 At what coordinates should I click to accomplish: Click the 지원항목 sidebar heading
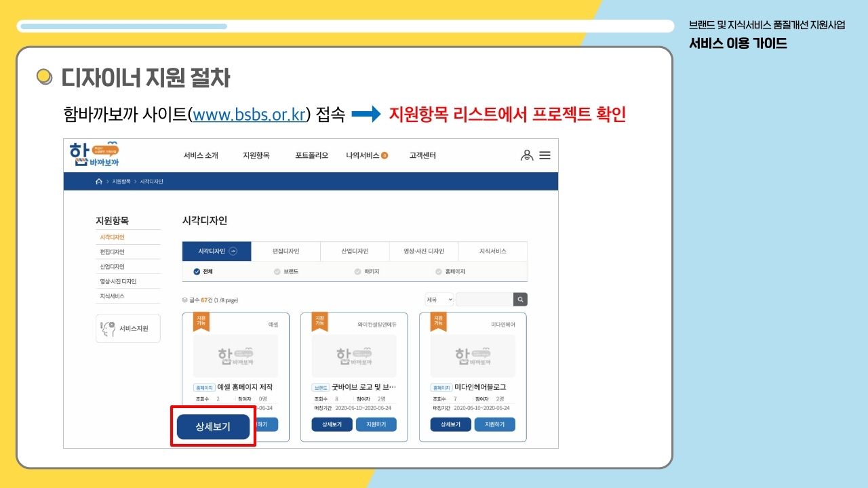(112, 221)
